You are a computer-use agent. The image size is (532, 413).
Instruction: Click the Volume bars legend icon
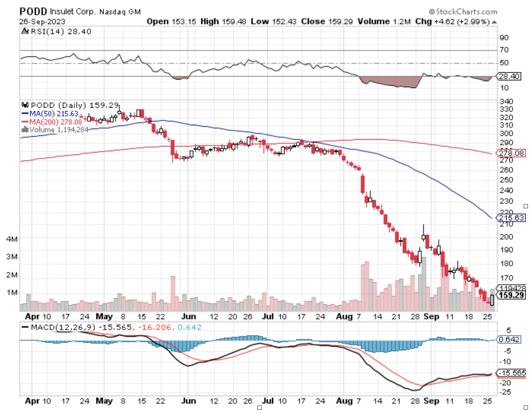coord(25,130)
